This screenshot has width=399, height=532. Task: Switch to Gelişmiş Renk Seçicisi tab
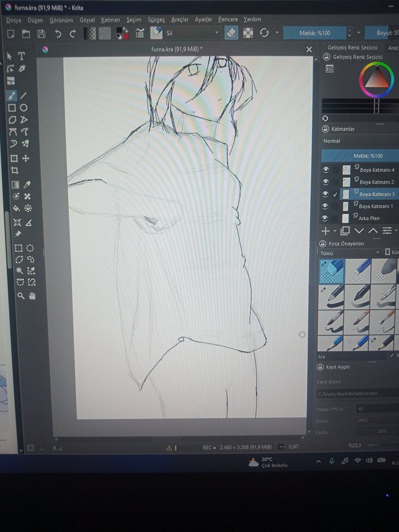click(x=352, y=47)
